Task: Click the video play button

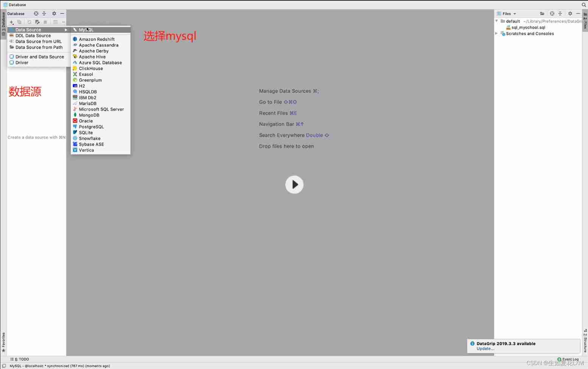Action: 294,184
